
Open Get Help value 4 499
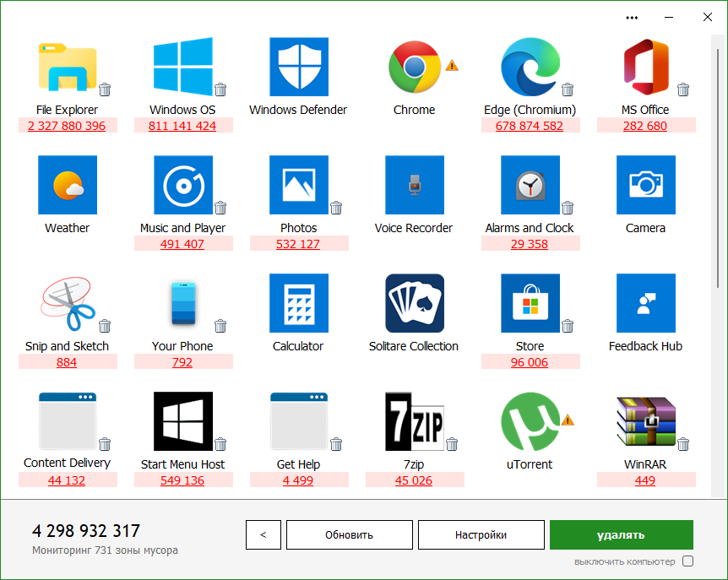tap(299, 480)
